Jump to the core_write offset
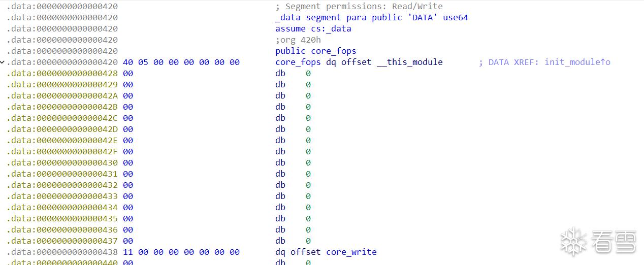The height and width of the screenshot is (265, 644). [351, 252]
